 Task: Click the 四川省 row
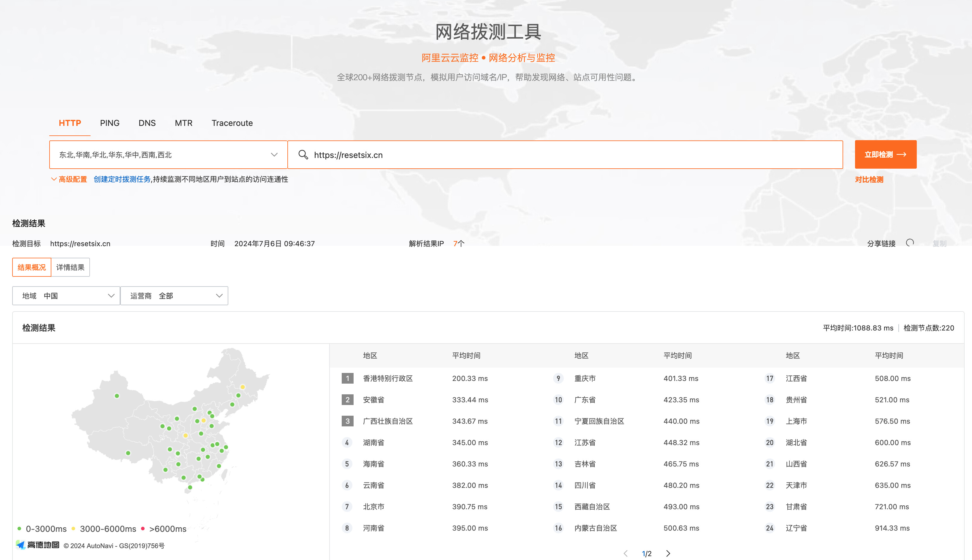[647, 485]
